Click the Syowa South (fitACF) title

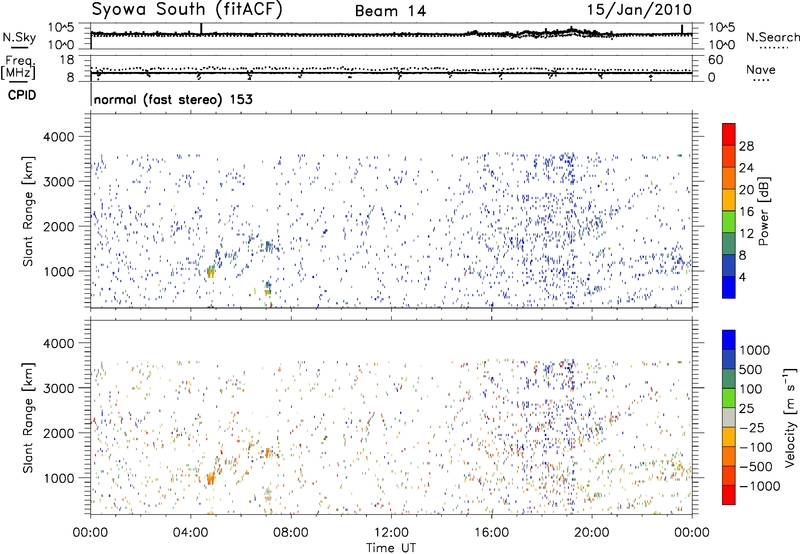(x=187, y=10)
